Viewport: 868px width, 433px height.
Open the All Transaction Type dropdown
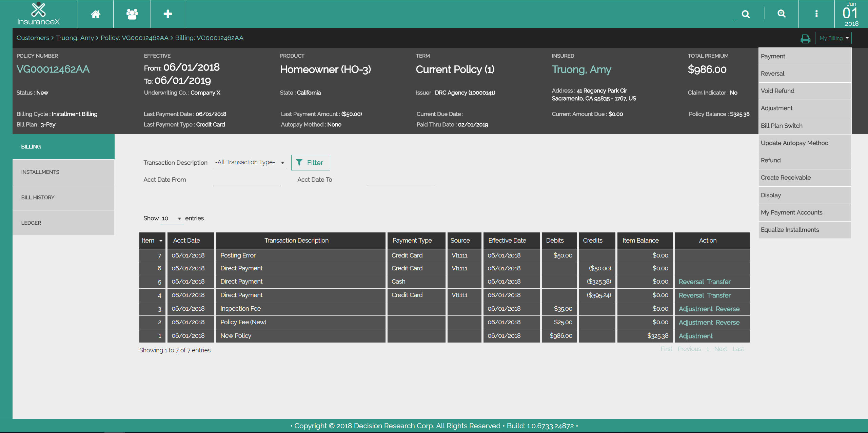click(x=250, y=162)
